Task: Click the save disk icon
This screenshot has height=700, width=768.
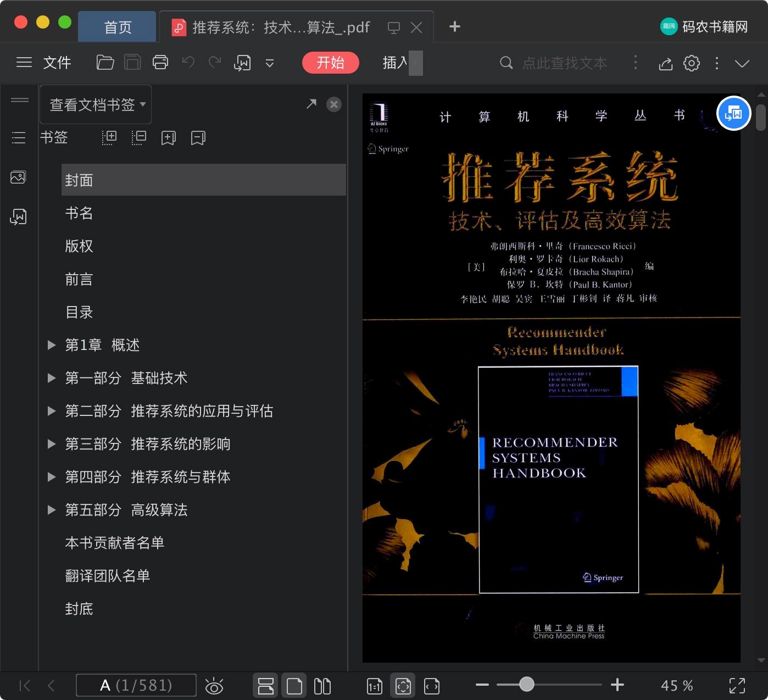Action: 132,63
